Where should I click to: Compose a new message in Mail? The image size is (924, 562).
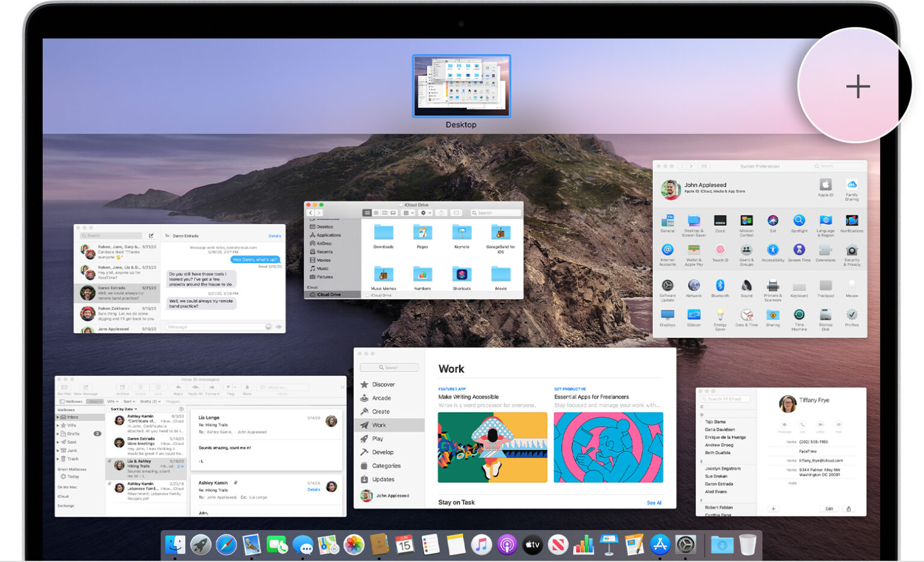pos(86,387)
